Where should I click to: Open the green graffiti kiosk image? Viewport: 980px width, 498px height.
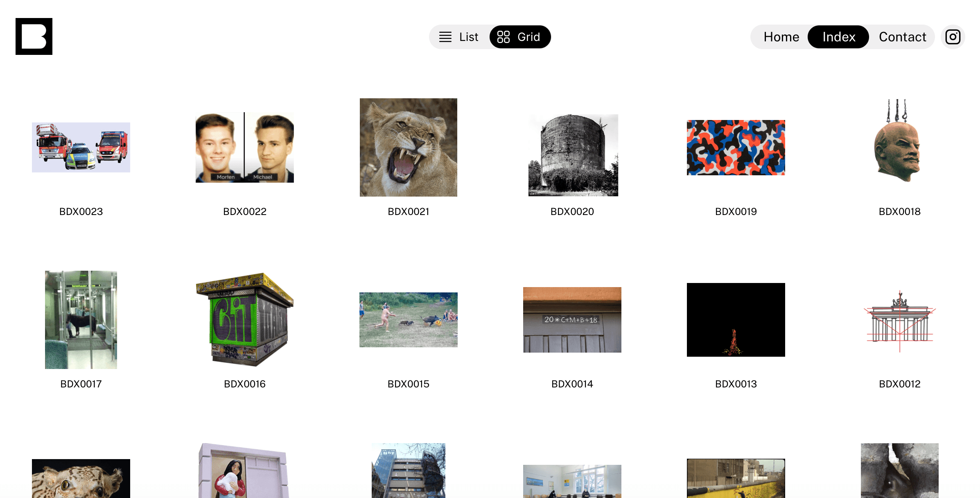245,319
